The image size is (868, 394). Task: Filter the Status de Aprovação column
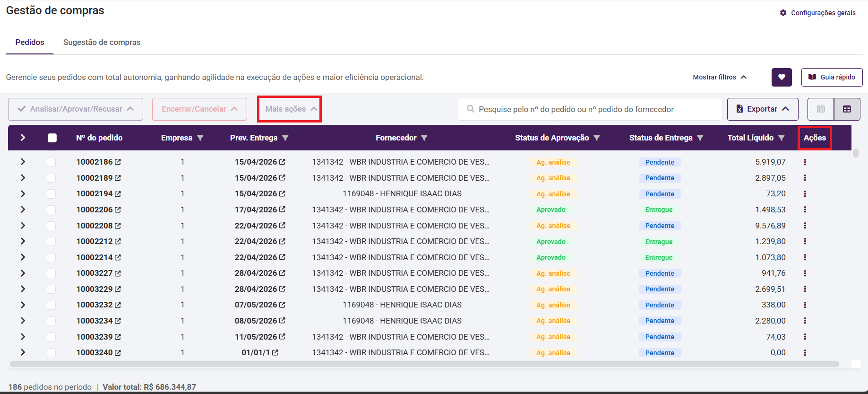tap(597, 138)
